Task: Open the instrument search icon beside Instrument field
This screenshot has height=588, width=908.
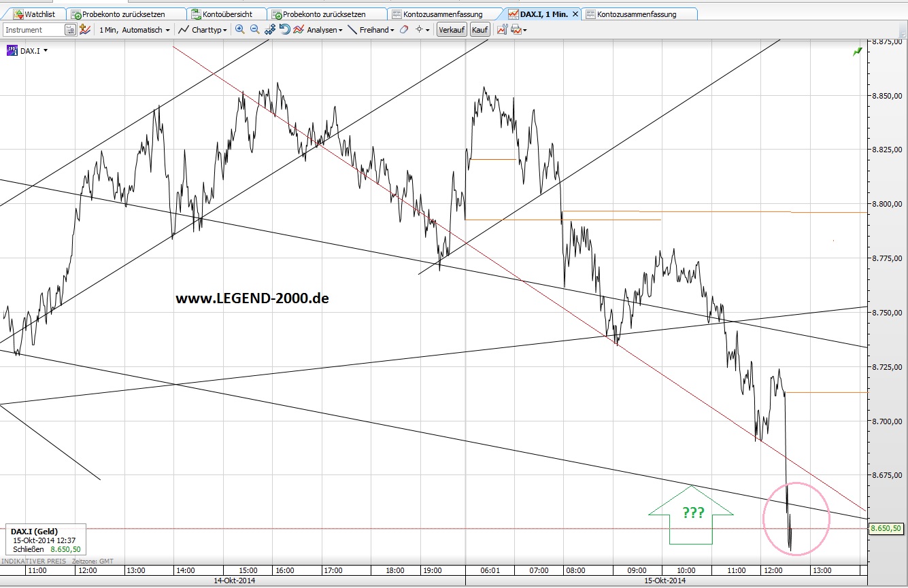Action: point(69,30)
